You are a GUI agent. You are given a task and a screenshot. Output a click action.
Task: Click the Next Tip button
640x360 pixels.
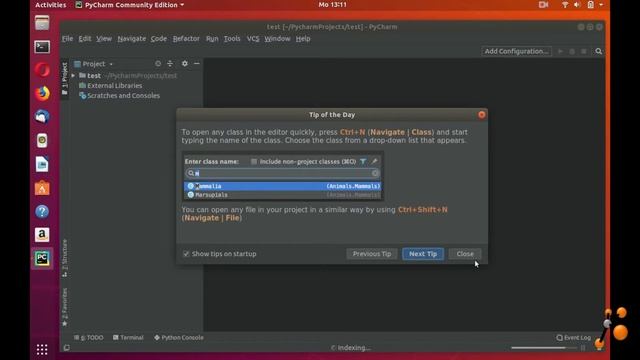[x=423, y=254]
